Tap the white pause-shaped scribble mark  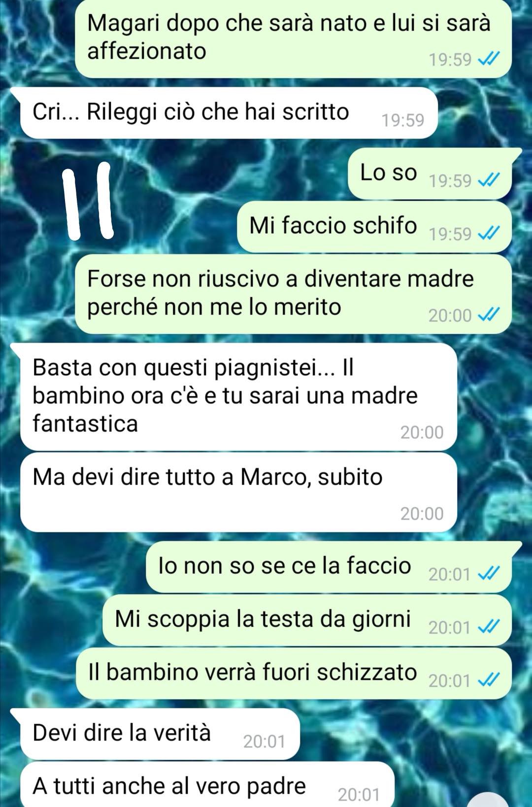pos(88,202)
